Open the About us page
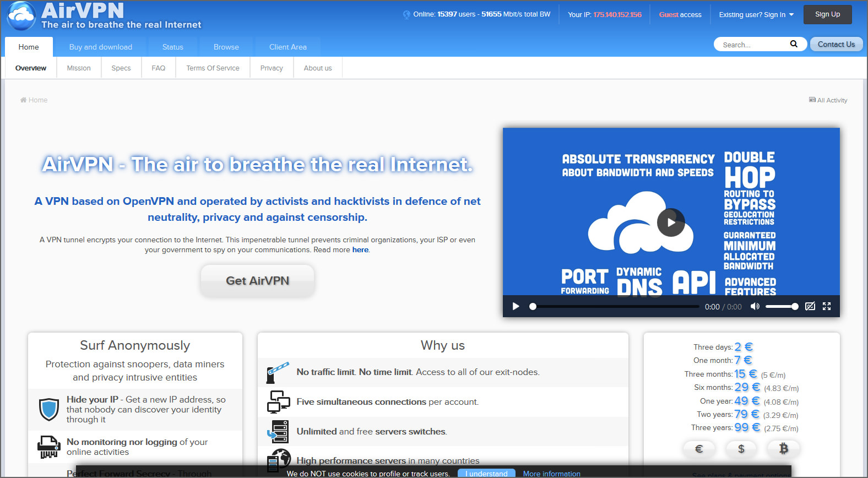868x478 pixels. [318, 68]
